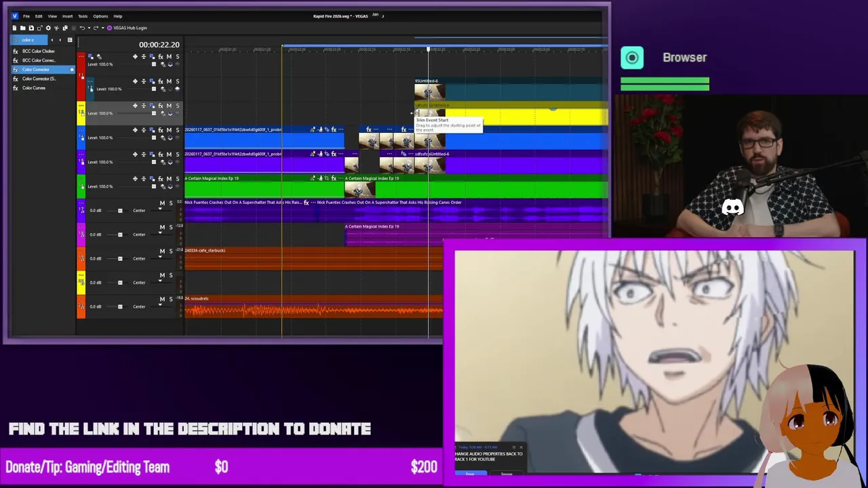This screenshot has width=868, height=488.
Task: Open more options on first blue track clip
Action: (341, 129)
